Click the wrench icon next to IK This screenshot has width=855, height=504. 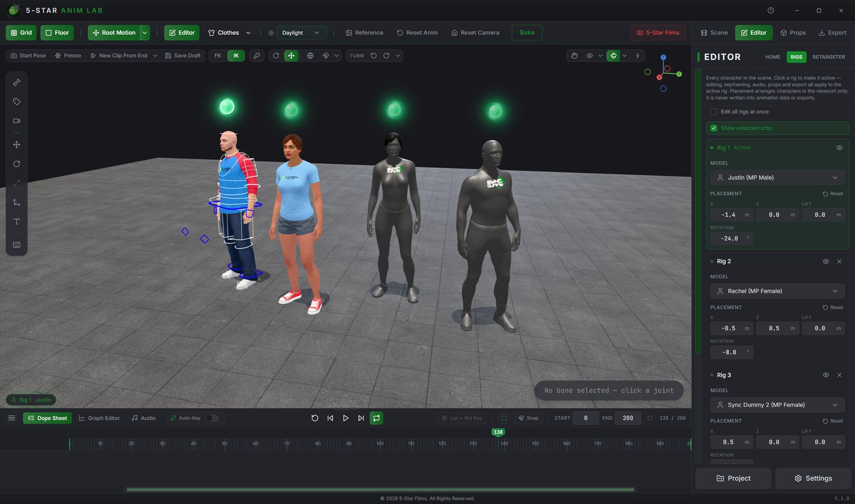pyautogui.click(x=257, y=56)
